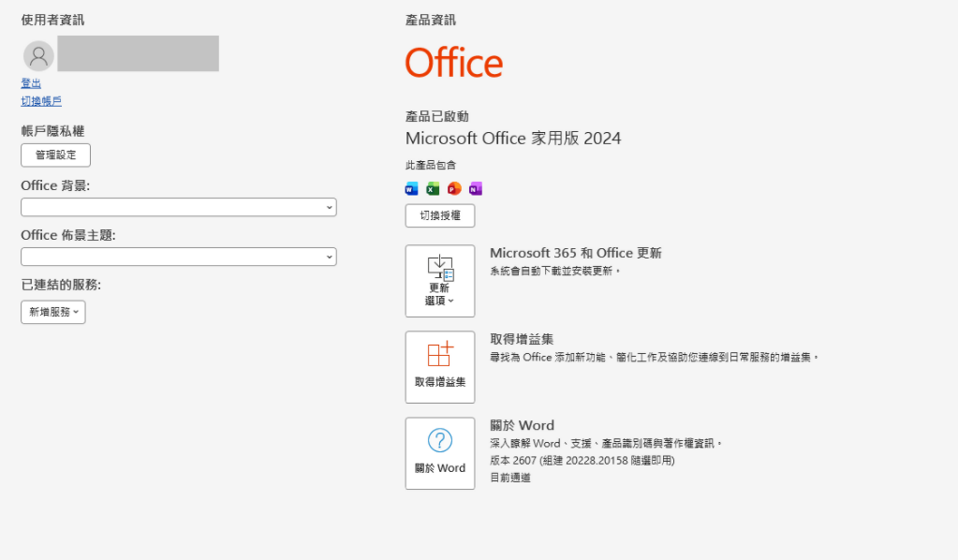Click the 尋找為 Office 添加新功能 description
The height and width of the screenshot is (560, 958).
click(655, 357)
